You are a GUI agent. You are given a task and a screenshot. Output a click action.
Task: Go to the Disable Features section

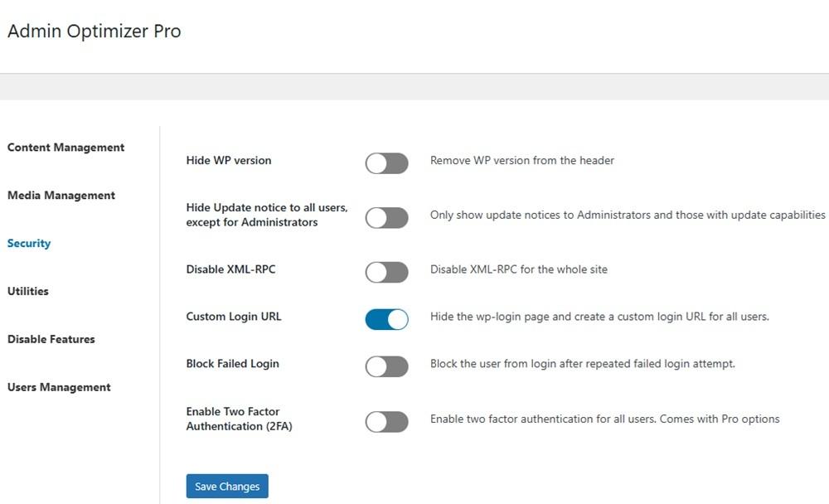[x=51, y=339]
